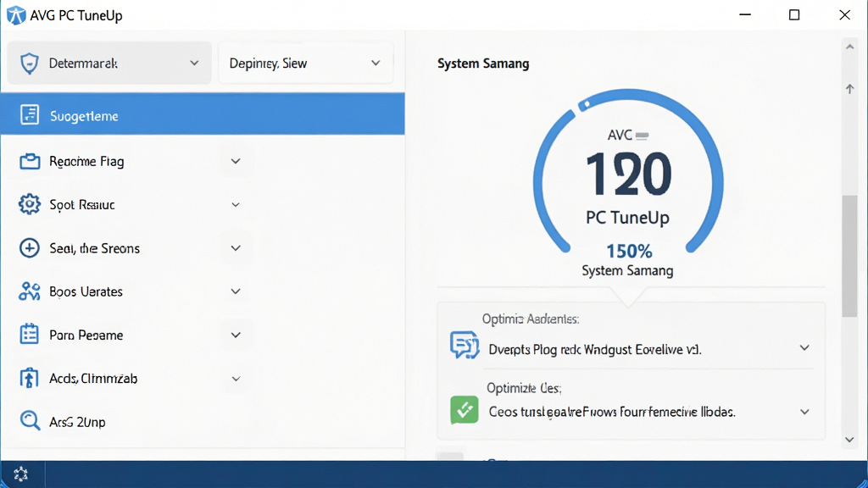This screenshot has height=488, width=868.
Task: Click the magnifier icon beside AcsG 2Unp
Action: pyautogui.click(x=30, y=421)
